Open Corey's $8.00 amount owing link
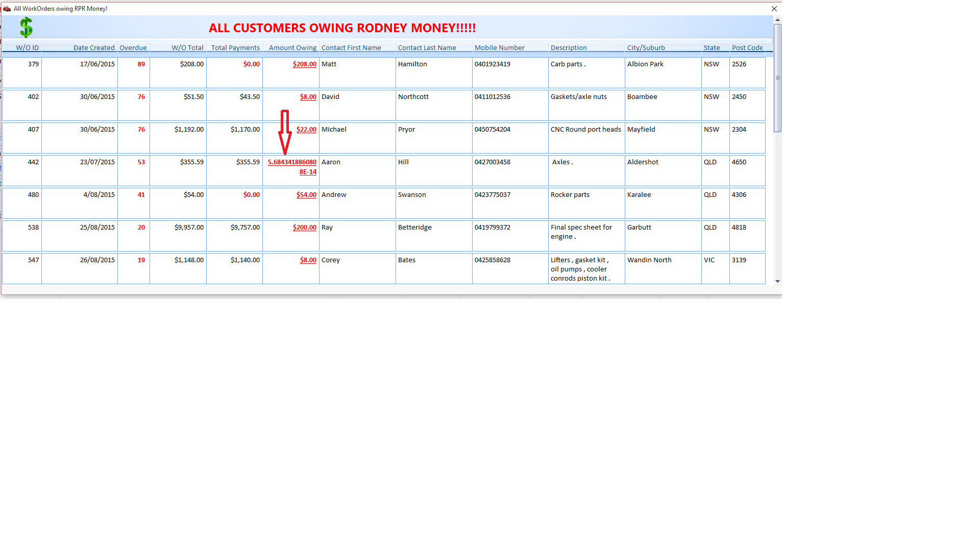This screenshot has width=980, height=551. click(308, 260)
